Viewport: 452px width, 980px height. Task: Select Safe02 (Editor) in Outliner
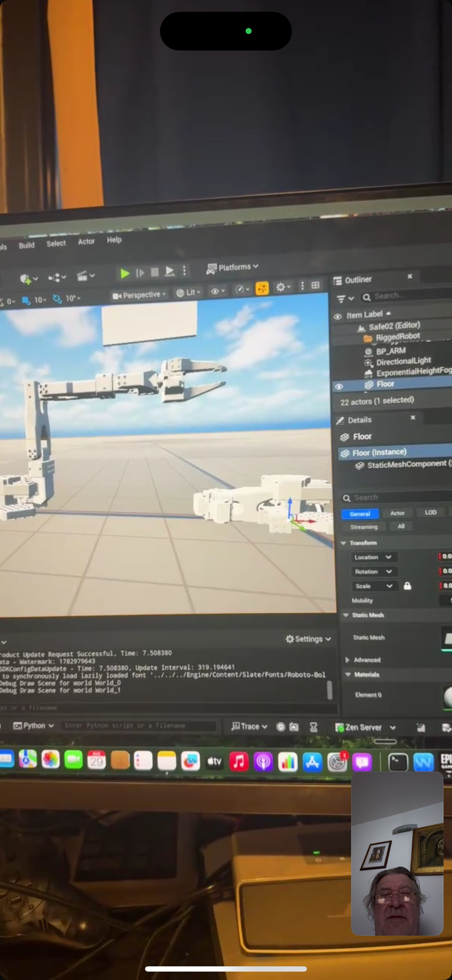394,326
